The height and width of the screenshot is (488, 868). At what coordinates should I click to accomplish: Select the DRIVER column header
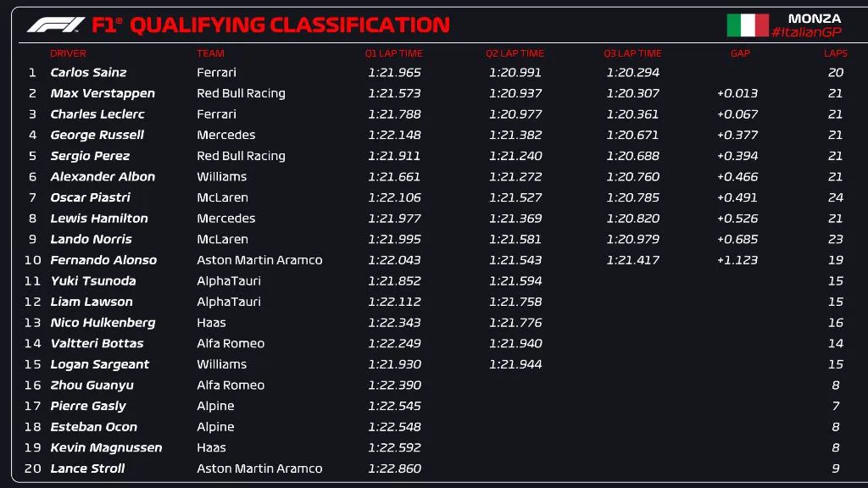68,53
